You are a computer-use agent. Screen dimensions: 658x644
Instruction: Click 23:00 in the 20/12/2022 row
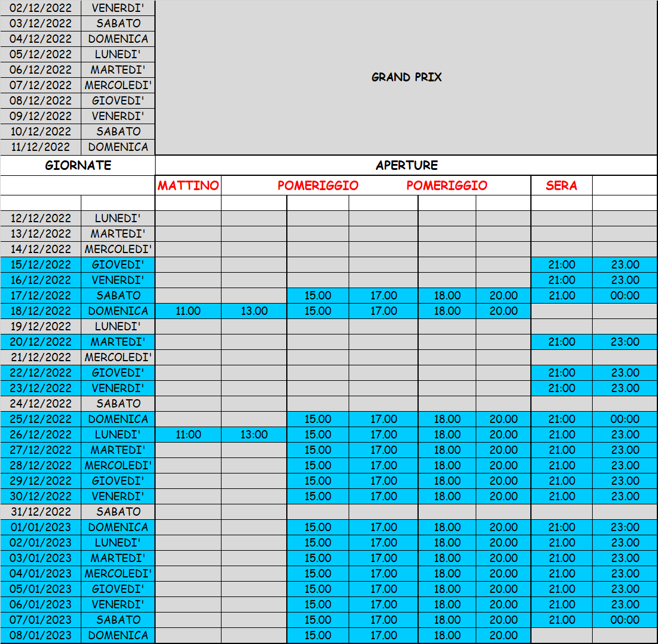tap(625, 342)
